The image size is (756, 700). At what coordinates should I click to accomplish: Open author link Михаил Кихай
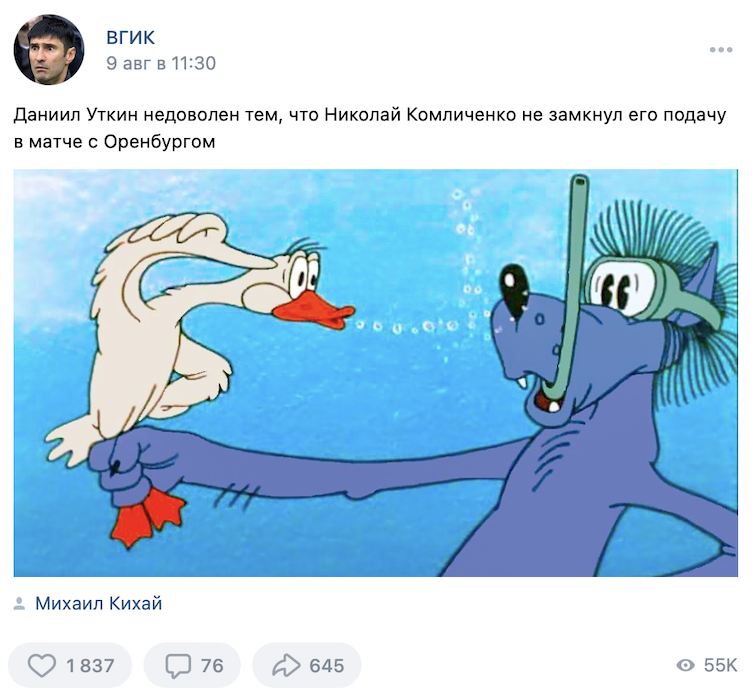[x=99, y=604]
